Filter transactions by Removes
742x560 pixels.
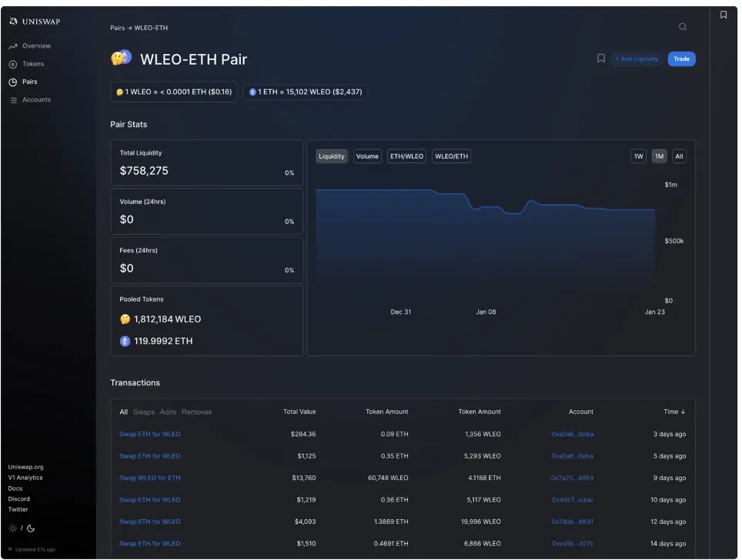(x=196, y=412)
